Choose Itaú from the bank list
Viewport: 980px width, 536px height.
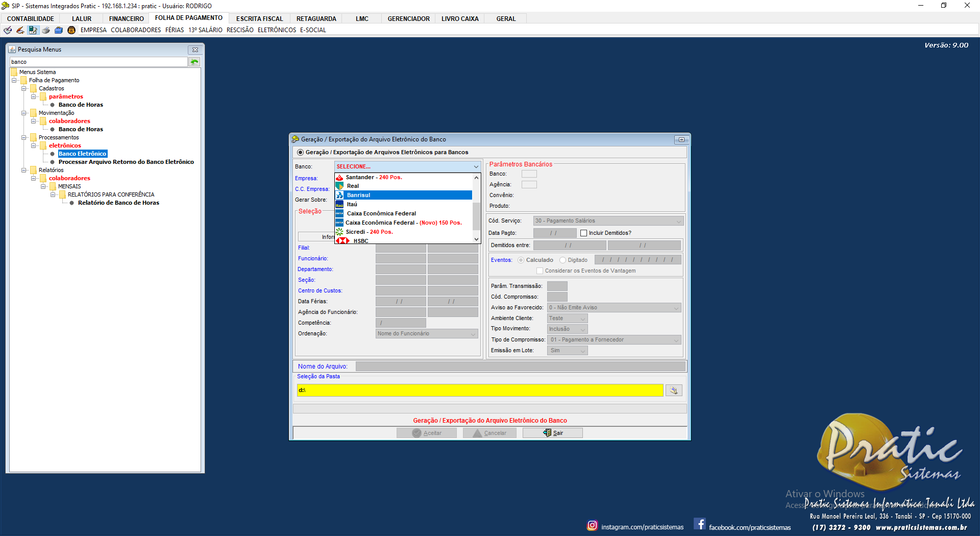click(352, 204)
